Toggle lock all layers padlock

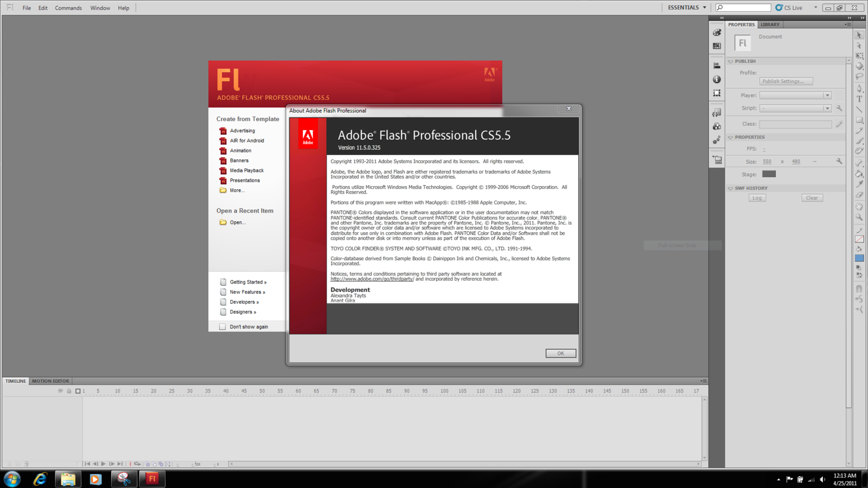coord(69,391)
